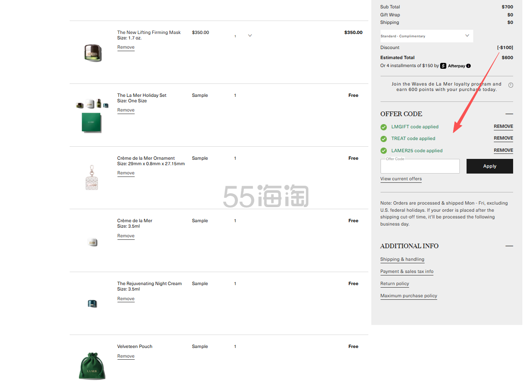Image resolution: width=532 pixels, height=392 pixels.
Task: Remove The New Lifting Firming Mask
Action: (x=126, y=47)
